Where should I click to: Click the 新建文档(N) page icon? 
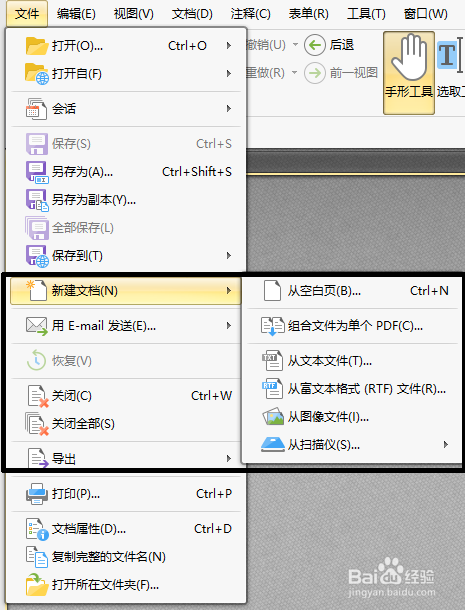pyautogui.click(x=37, y=291)
